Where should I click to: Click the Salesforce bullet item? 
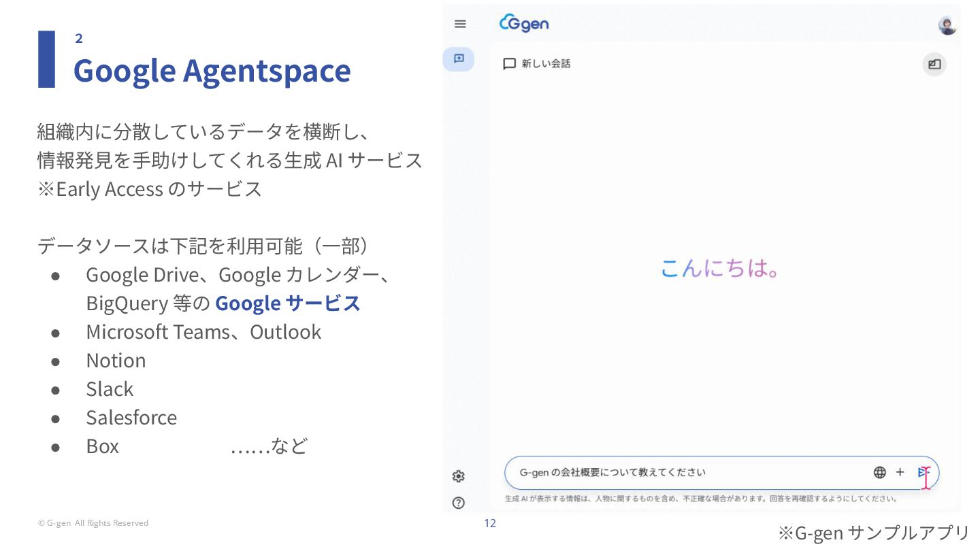[131, 418]
